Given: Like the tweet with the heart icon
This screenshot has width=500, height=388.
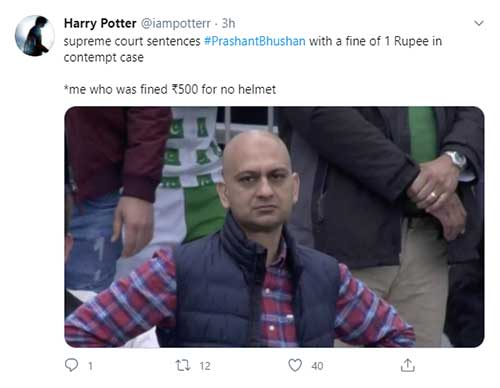Looking at the screenshot, I should (295, 365).
